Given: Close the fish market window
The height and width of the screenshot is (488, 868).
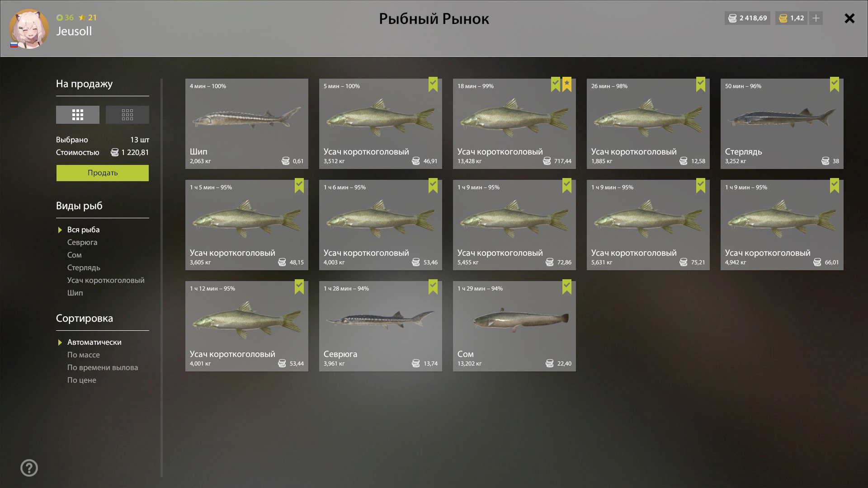Looking at the screenshot, I should coord(849,18).
